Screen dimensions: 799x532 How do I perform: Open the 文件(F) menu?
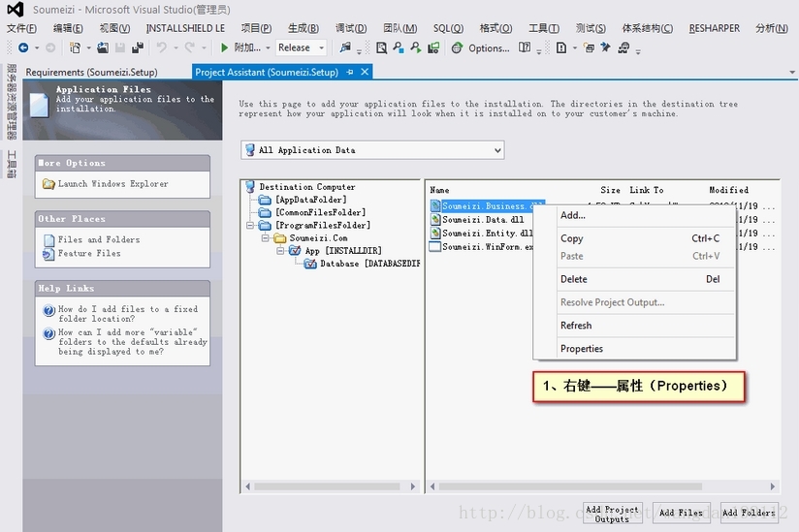21,28
